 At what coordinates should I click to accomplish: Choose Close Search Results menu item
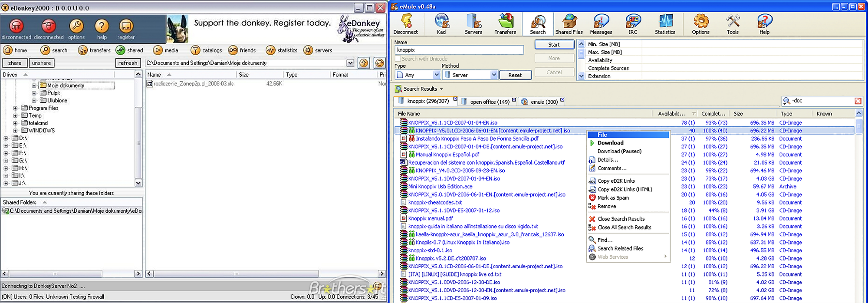pos(628,219)
